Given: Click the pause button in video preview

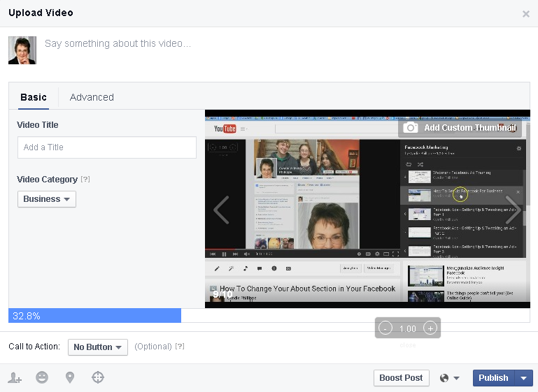Looking at the screenshot, I should (x=224, y=254).
